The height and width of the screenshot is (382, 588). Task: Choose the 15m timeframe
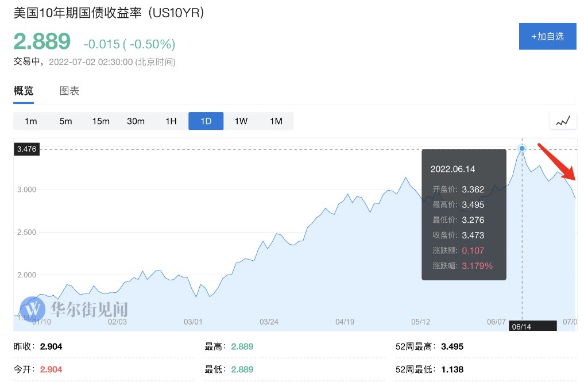[101, 121]
